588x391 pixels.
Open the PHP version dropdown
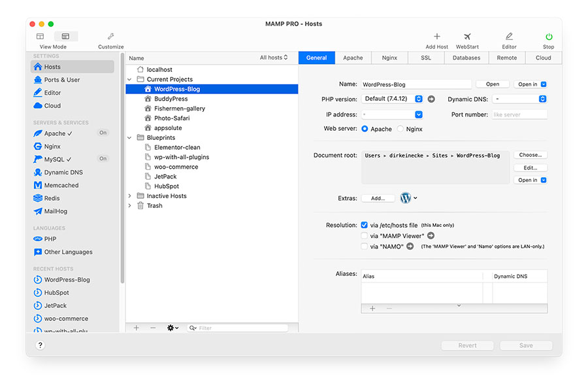[392, 99]
